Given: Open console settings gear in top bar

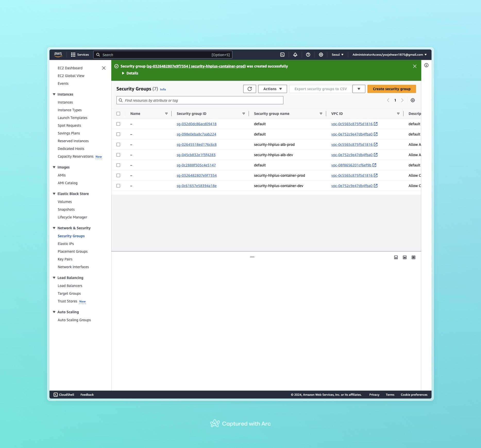Looking at the screenshot, I should 321,55.
